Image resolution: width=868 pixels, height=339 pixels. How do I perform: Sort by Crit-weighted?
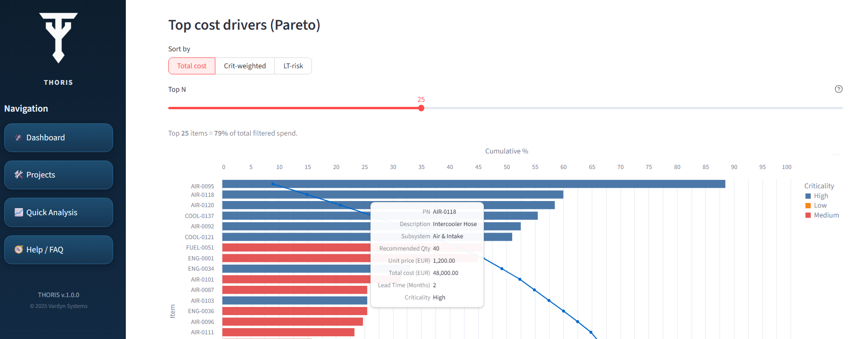point(245,66)
